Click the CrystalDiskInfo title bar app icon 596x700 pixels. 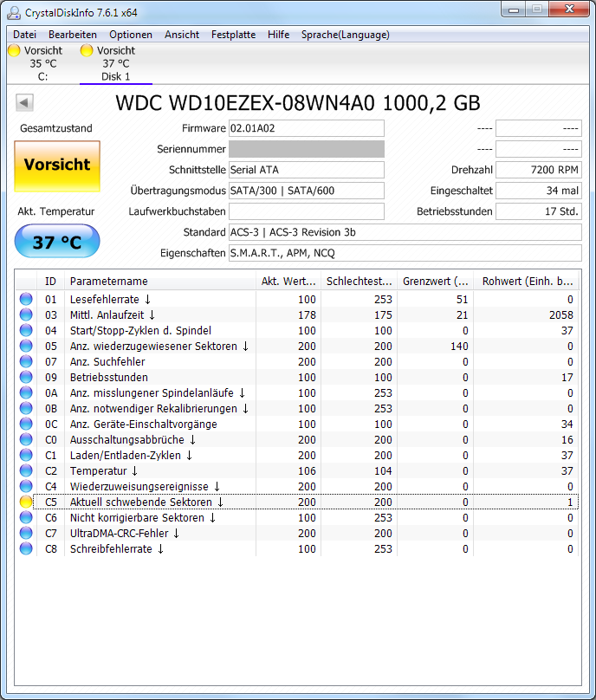pos(14,13)
